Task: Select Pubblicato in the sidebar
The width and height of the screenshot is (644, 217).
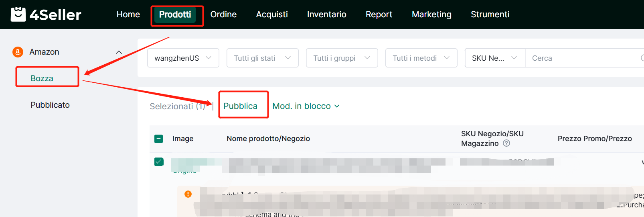Action: click(x=50, y=105)
